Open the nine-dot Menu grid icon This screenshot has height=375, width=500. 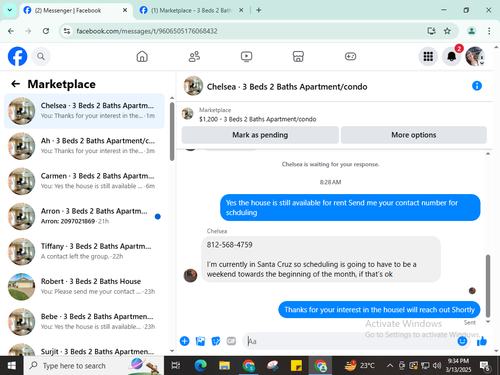coord(428,56)
